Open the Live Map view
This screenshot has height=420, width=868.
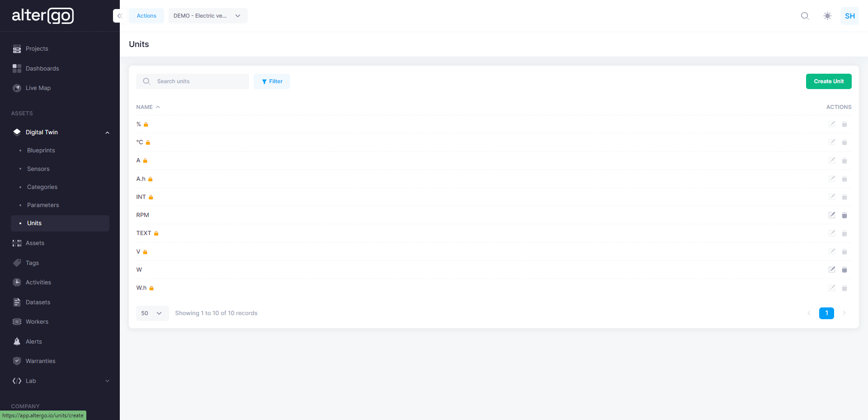coord(38,88)
